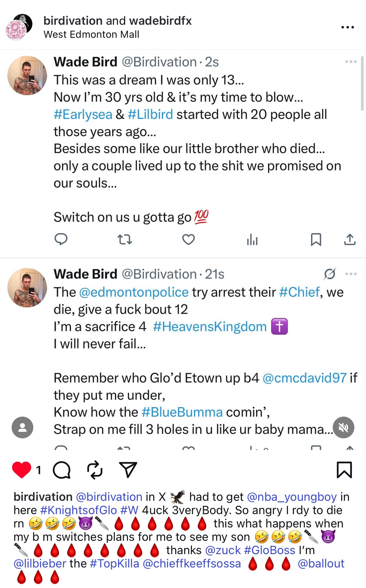Image resolution: width=366 pixels, height=588 pixels.
Task: Open comments with the speech bubble icon
Action: pyautogui.click(x=62, y=470)
